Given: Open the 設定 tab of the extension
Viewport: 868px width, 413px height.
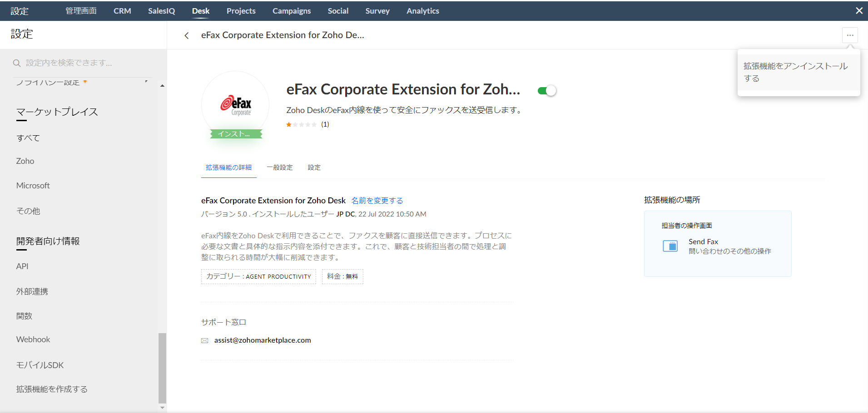Looking at the screenshot, I should [314, 167].
